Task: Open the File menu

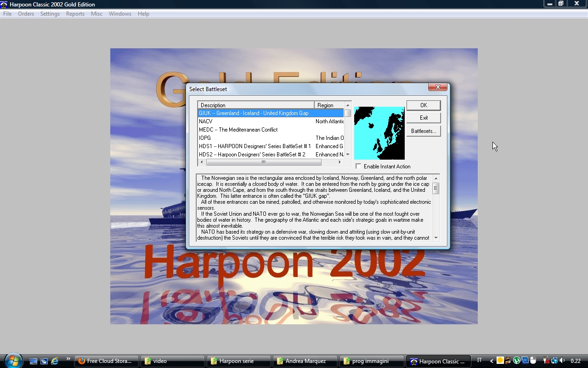Action: pos(7,14)
